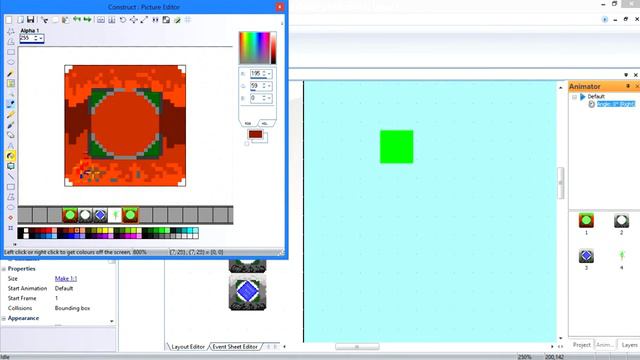640x360 pixels.
Task: Open the Alpha 1 value dropdown arrow
Action: tap(41, 38)
